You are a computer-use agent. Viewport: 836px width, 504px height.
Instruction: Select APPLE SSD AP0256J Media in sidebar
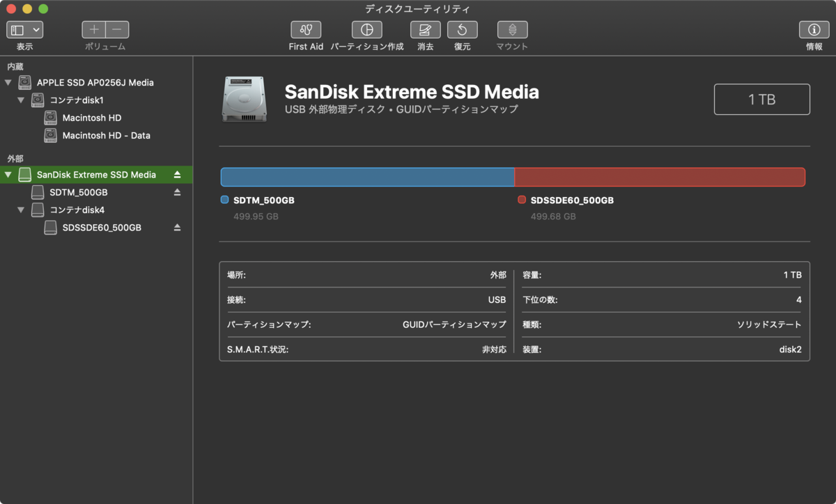click(95, 82)
